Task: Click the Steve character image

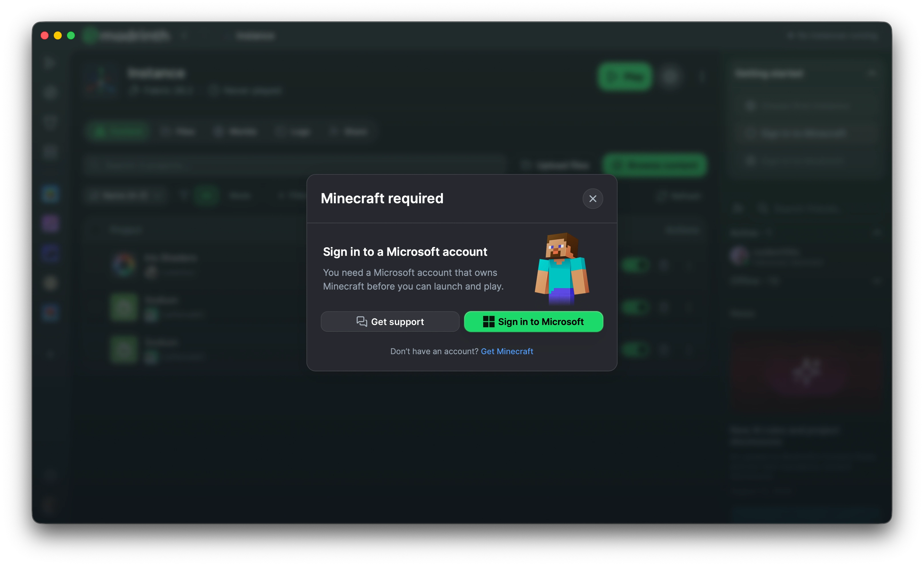Action: tap(562, 268)
